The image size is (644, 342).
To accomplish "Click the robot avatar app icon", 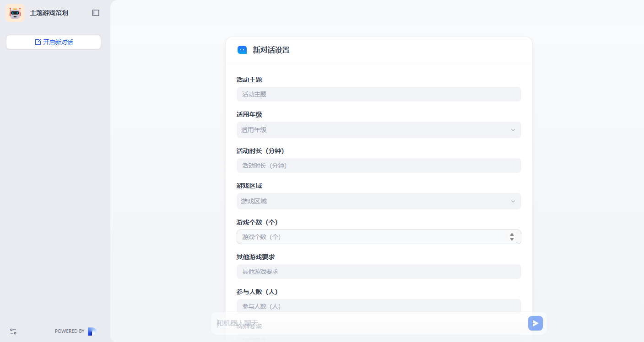I will click(x=15, y=13).
